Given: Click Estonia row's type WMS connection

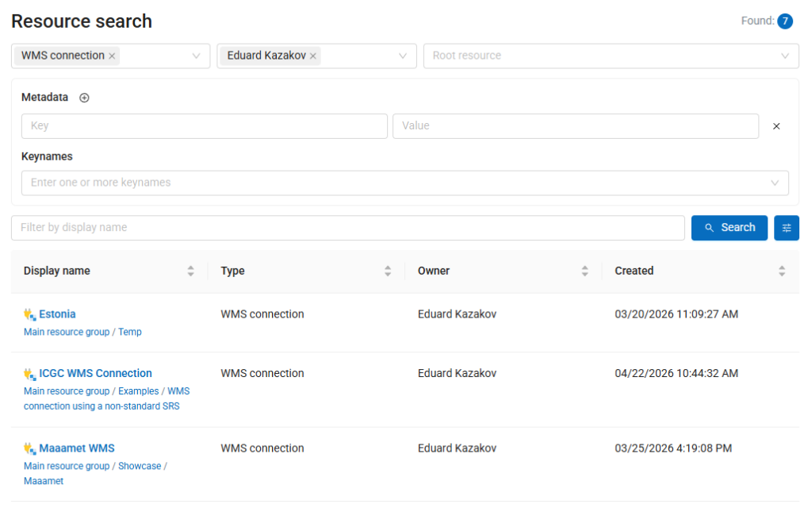Looking at the screenshot, I should coord(262,314).
